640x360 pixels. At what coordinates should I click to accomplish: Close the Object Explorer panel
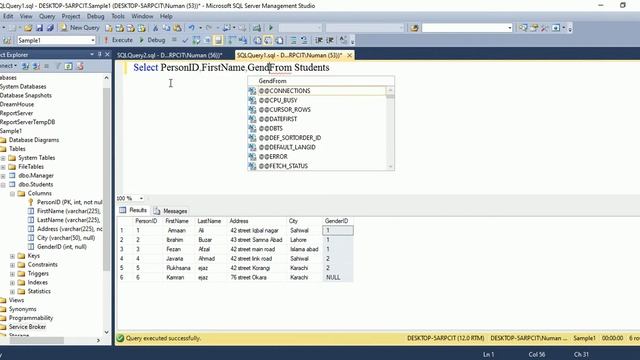107,54
